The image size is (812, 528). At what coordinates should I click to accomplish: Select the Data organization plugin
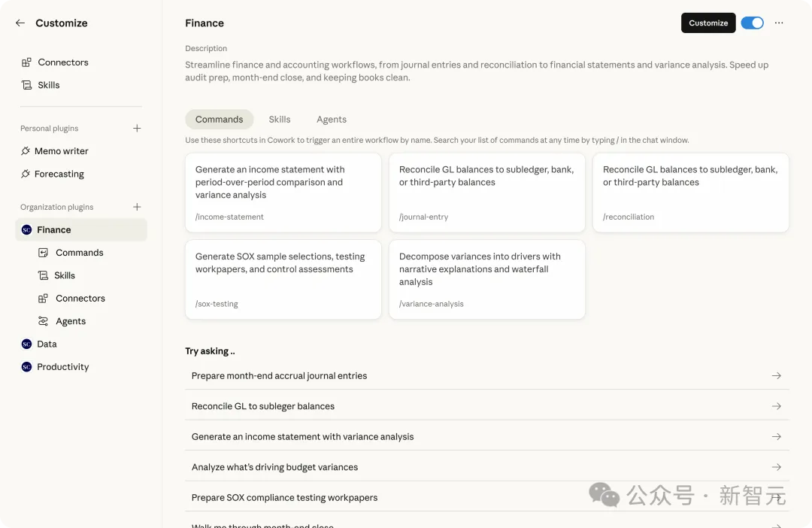47,344
